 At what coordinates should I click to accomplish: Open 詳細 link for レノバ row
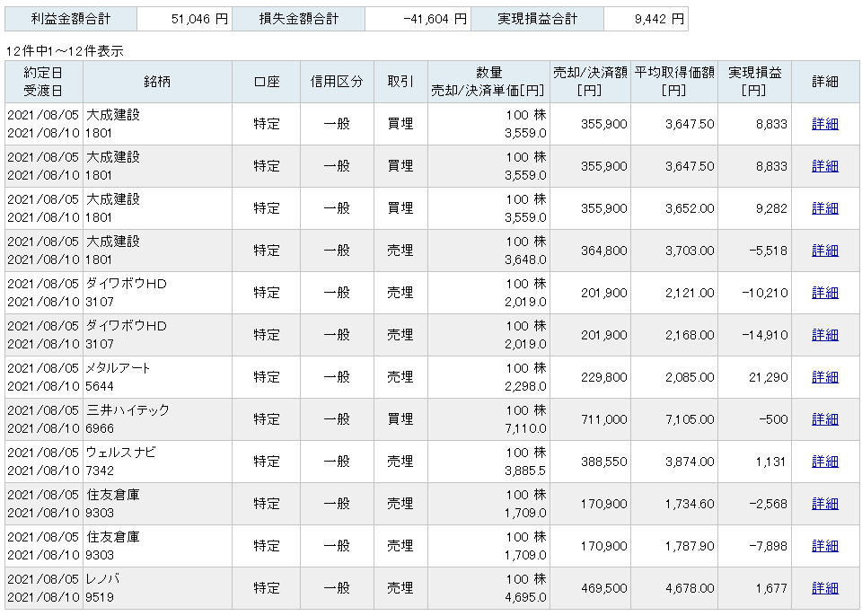click(x=824, y=588)
